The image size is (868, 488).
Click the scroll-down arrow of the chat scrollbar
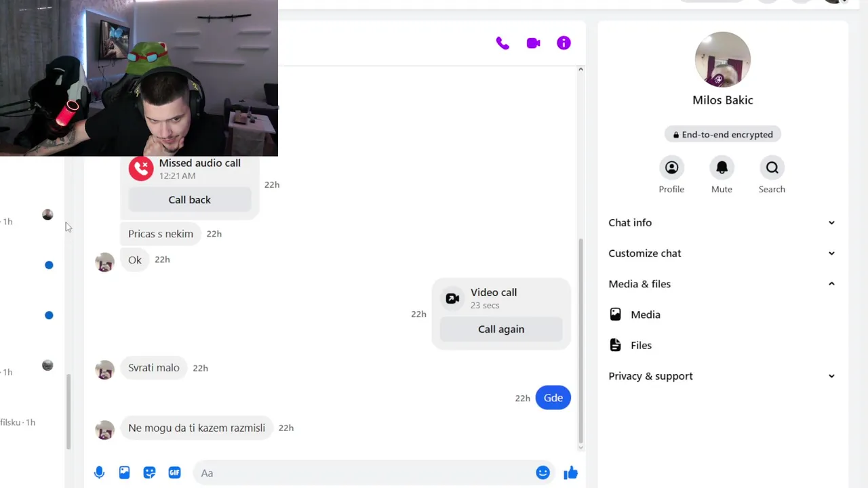tap(580, 447)
